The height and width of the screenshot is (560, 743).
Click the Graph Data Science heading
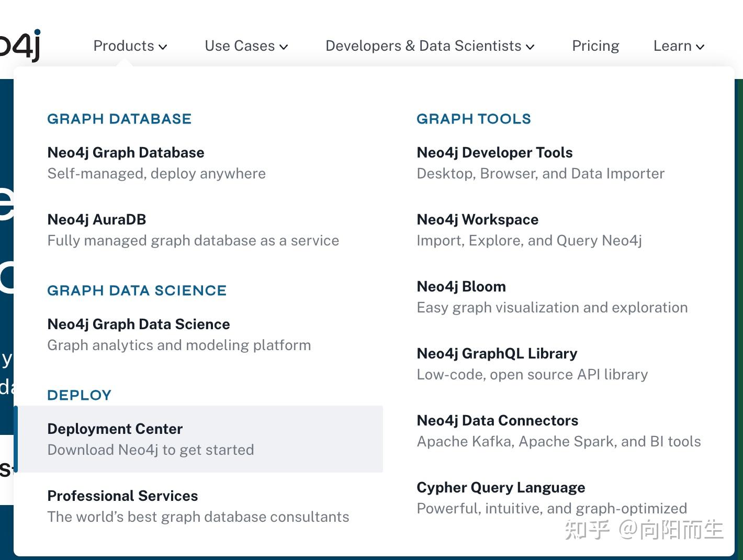click(137, 290)
